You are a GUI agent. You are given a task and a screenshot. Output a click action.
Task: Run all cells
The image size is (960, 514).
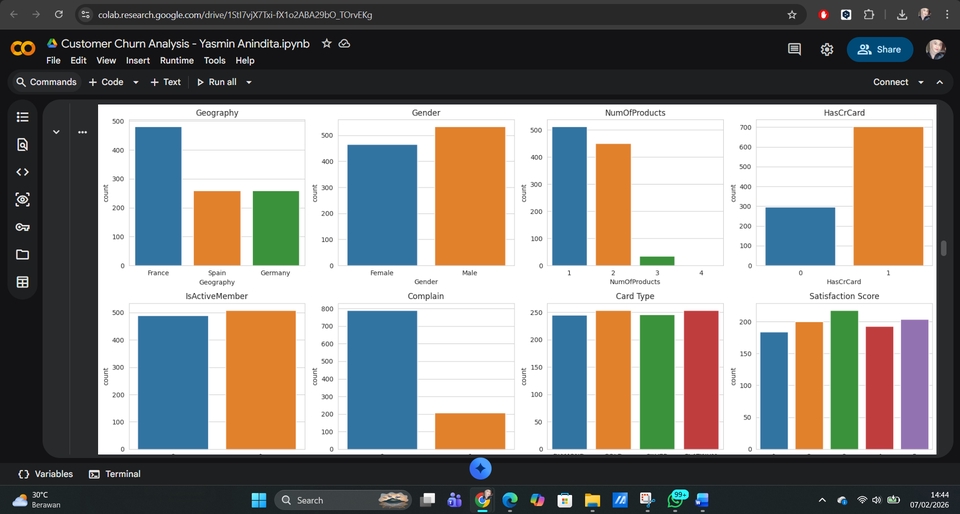(x=217, y=82)
